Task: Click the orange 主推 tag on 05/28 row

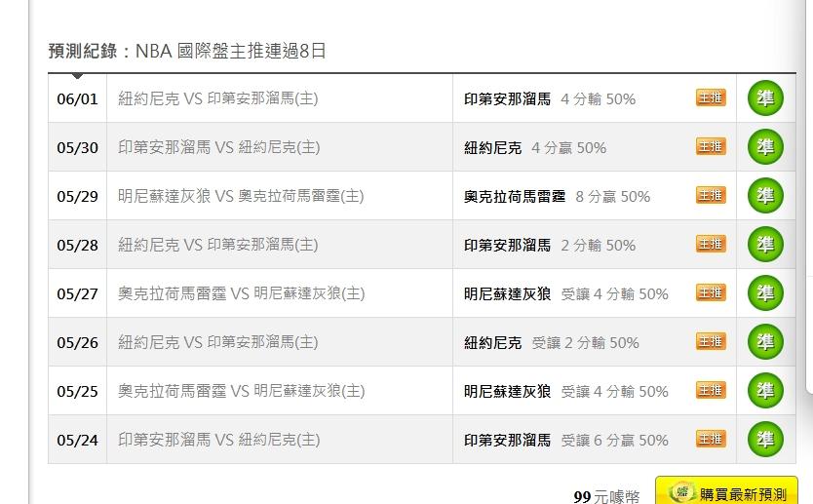Action: [711, 244]
